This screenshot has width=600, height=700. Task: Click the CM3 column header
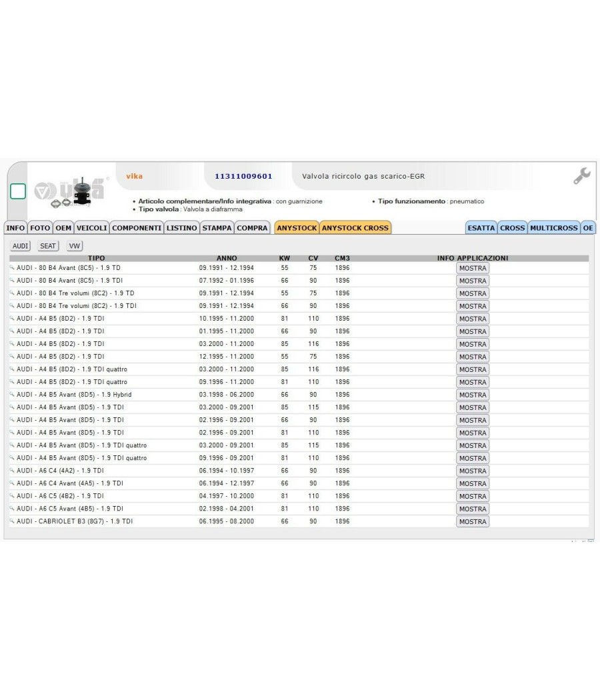343,258
